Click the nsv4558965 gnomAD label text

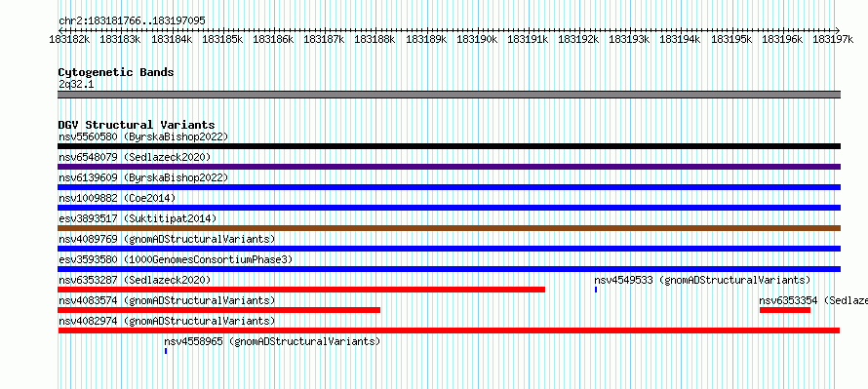[x=272, y=341]
